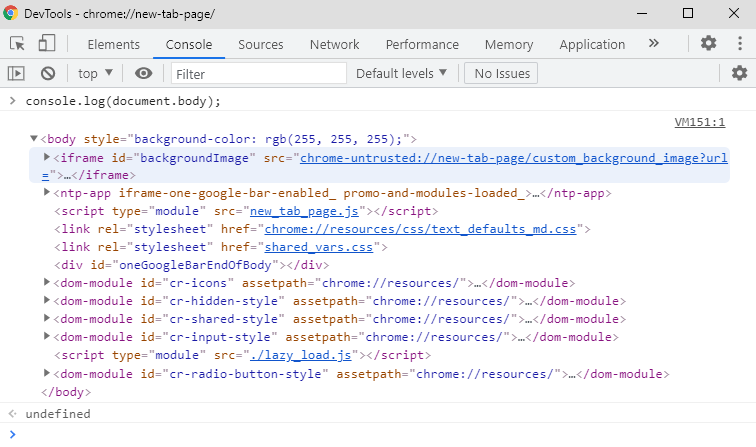
Task: Toggle the device toolbar icon
Action: click(x=47, y=44)
